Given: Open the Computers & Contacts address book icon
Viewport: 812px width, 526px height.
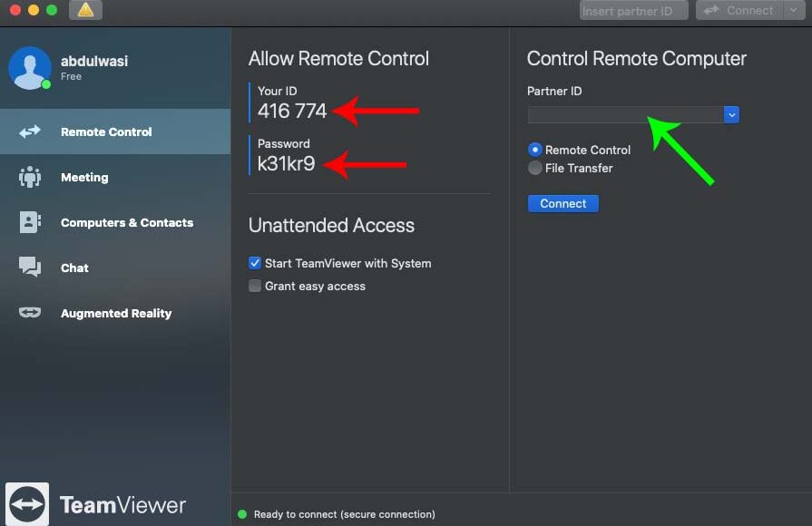Looking at the screenshot, I should [30, 222].
